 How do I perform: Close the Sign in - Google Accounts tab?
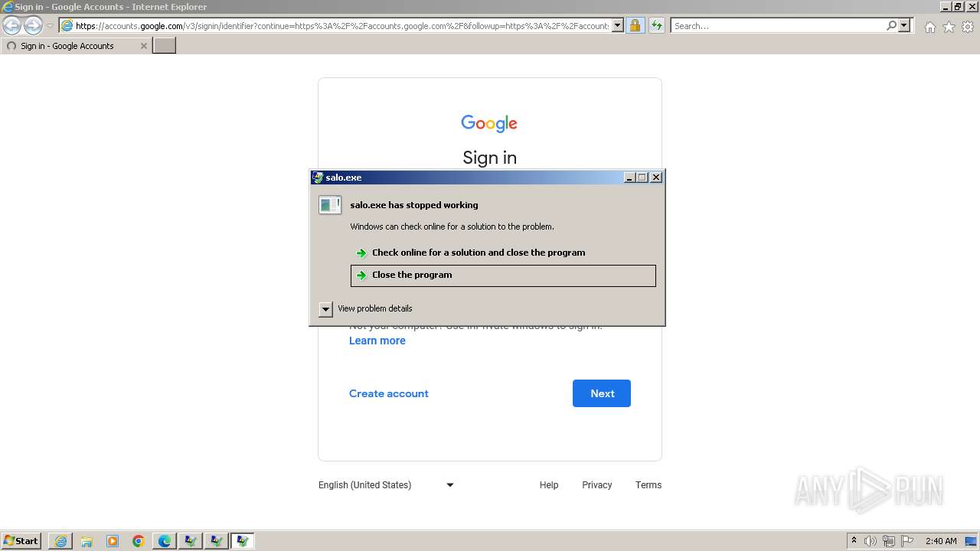(x=143, y=46)
